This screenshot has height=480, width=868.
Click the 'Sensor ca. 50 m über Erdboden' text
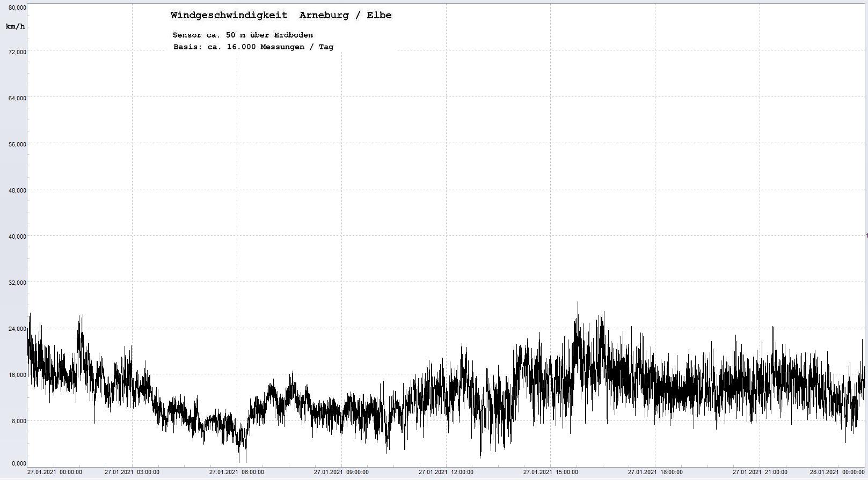(243, 35)
